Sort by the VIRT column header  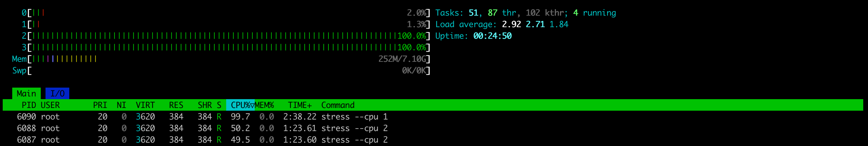pos(145,105)
